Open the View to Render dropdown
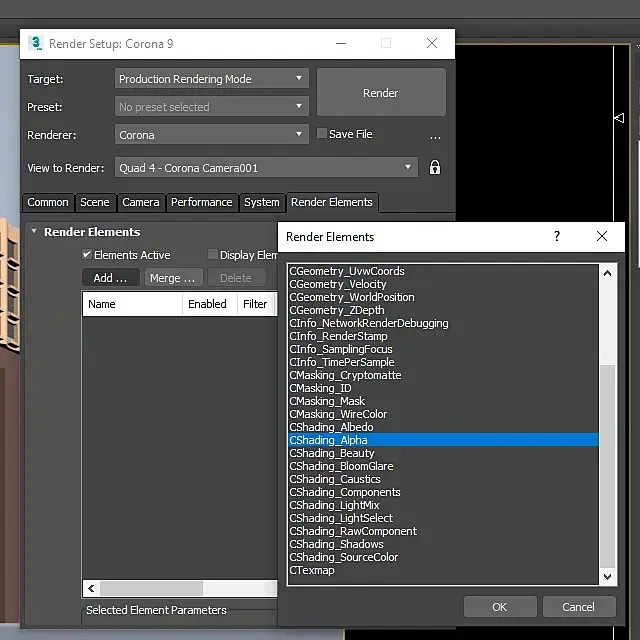 pos(266,168)
